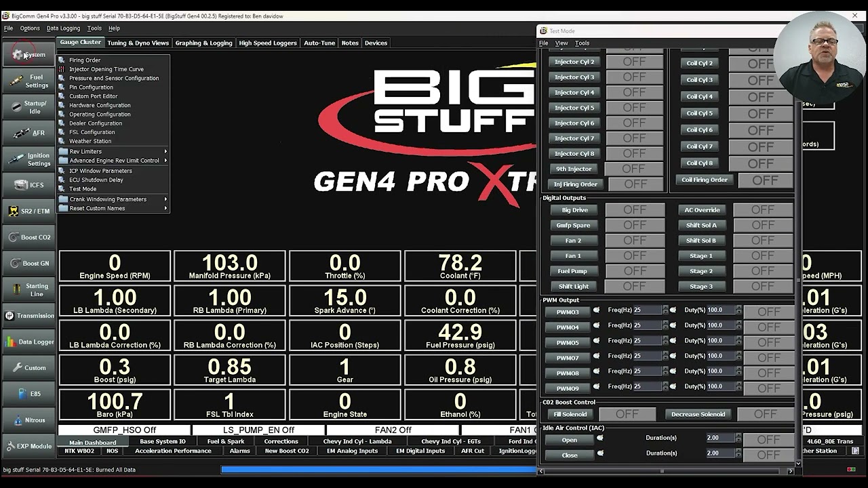The height and width of the screenshot is (488, 868).
Task: Open the ICFS sidebar section
Action: (x=28, y=185)
